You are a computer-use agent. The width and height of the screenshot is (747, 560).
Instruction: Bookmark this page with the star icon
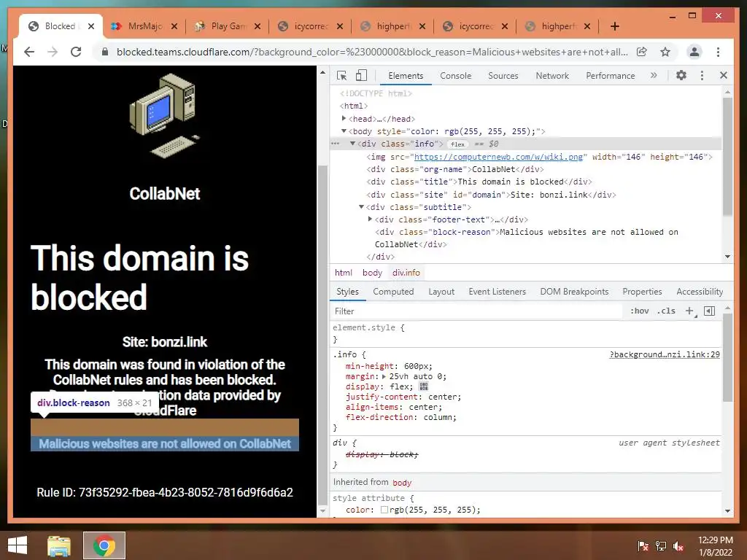665,52
